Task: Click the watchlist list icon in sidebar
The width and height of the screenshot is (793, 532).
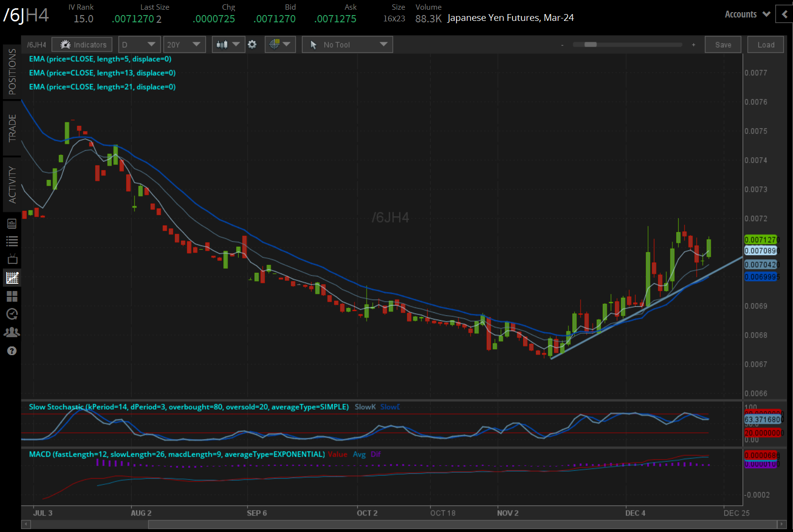Action: click(x=12, y=241)
